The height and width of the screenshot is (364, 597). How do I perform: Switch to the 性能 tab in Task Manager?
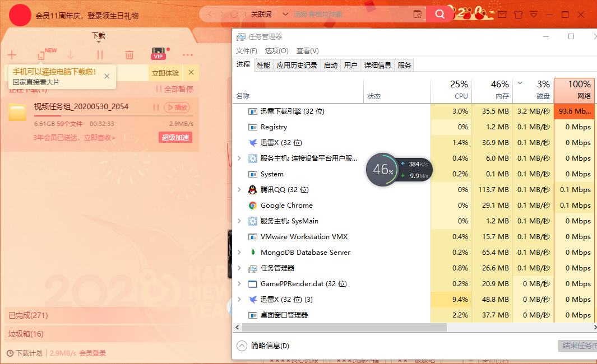point(263,65)
